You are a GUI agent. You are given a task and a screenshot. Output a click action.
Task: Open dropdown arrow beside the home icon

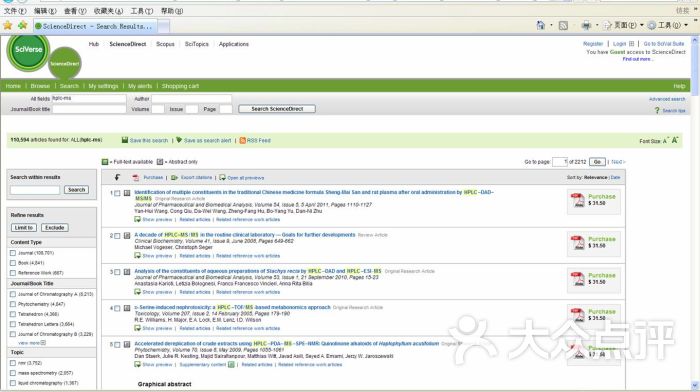point(551,25)
